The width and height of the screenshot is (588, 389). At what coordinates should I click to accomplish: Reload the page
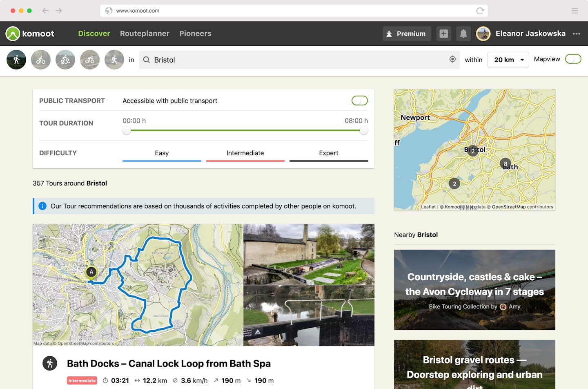tap(480, 11)
